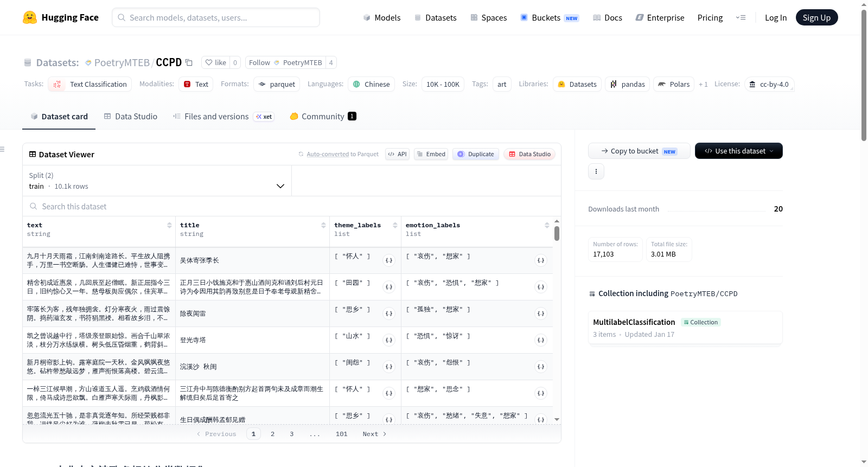Click the dataset table vertical scrollbar thumb
868x467 pixels.
(557, 233)
